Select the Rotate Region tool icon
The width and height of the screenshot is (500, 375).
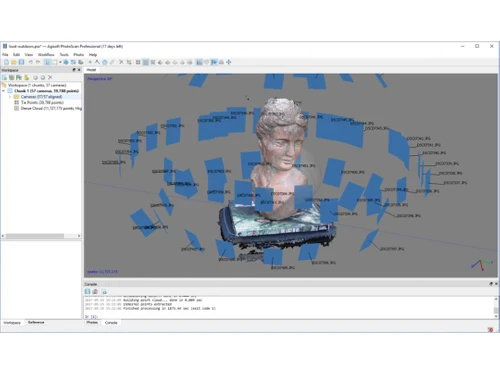(x=81, y=62)
